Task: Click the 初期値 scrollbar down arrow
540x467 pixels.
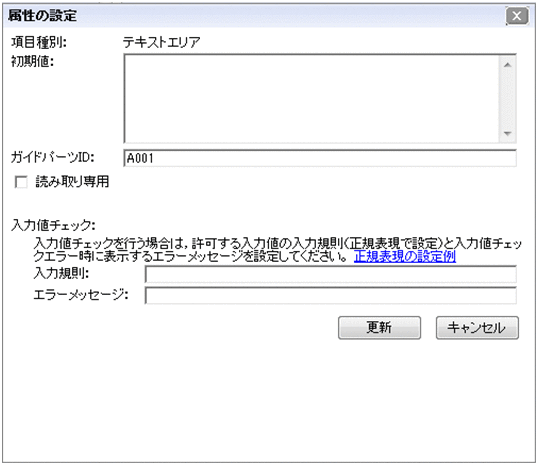Action: coord(507,133)
